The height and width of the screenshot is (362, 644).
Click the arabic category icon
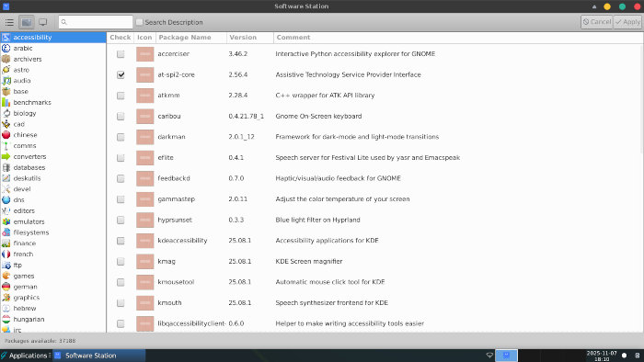click(6, 48)
